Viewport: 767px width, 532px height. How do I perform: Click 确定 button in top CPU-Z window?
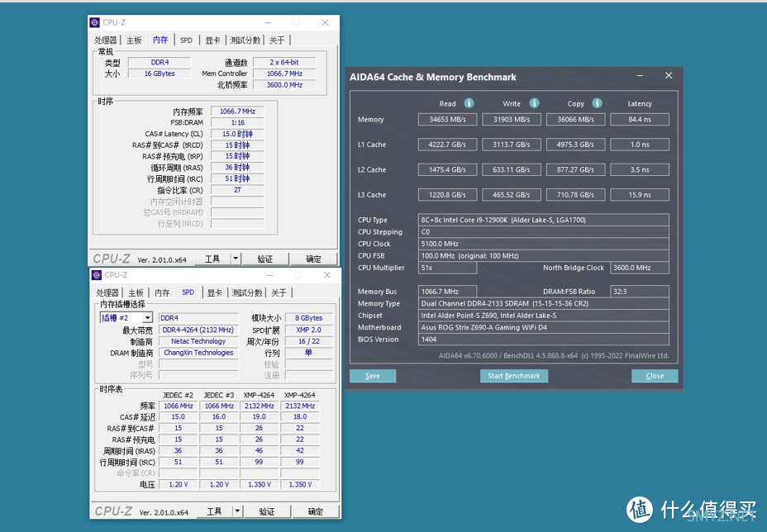click(x=313, y=259)
